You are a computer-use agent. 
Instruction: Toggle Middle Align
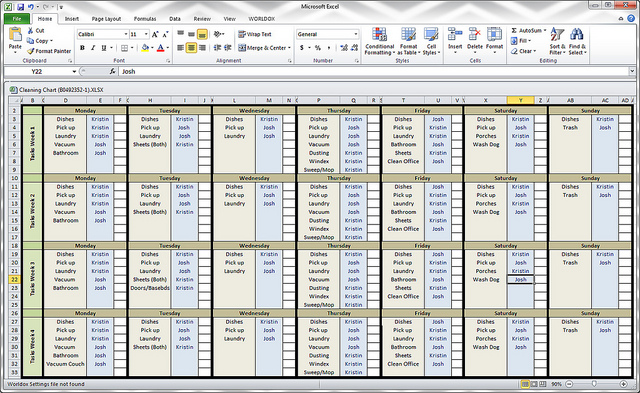[191, 34]
